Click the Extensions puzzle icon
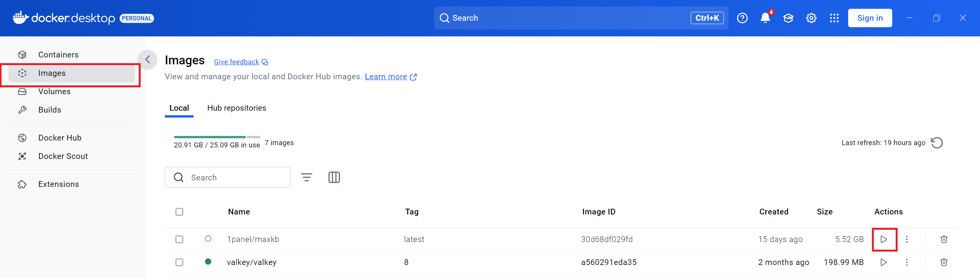This screenshot has width=980, height=278. point(22,184)
